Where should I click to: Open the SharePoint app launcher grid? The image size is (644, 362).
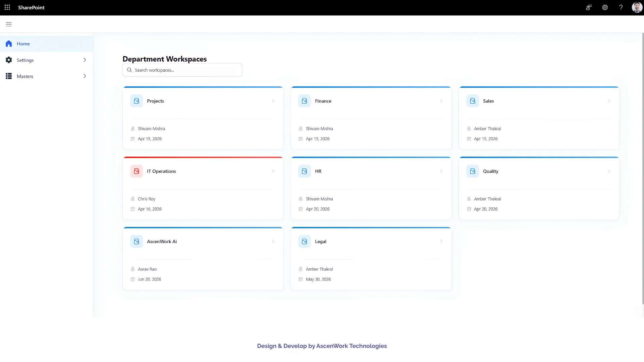click(x=7, y=7)
